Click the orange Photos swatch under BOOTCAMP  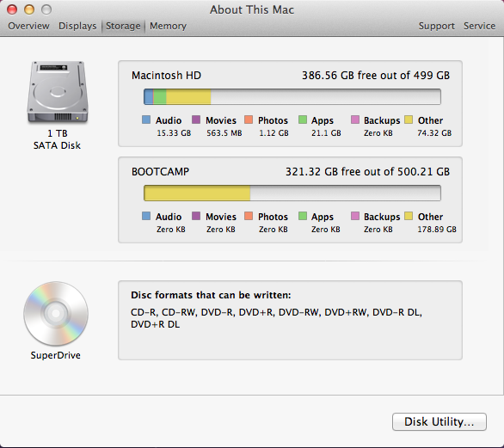[249, 216]
